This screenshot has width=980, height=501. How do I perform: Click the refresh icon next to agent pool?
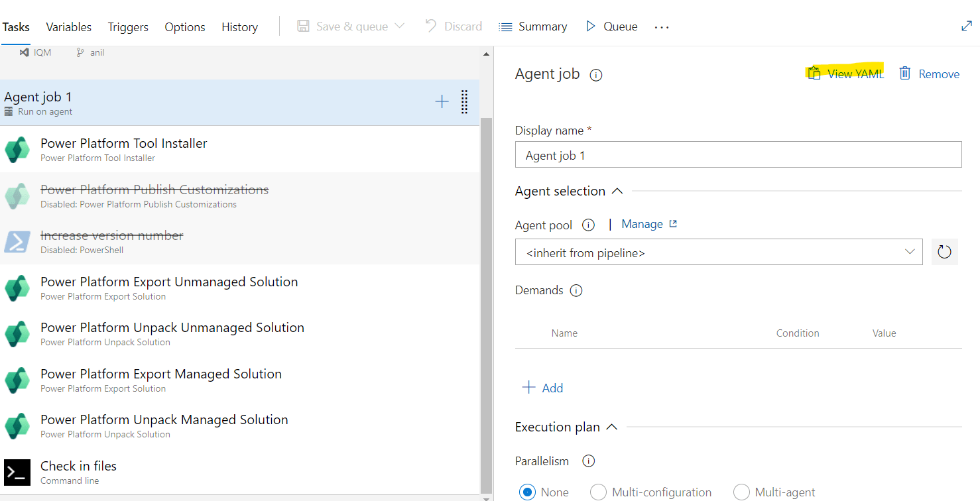(x=944, y=252)
